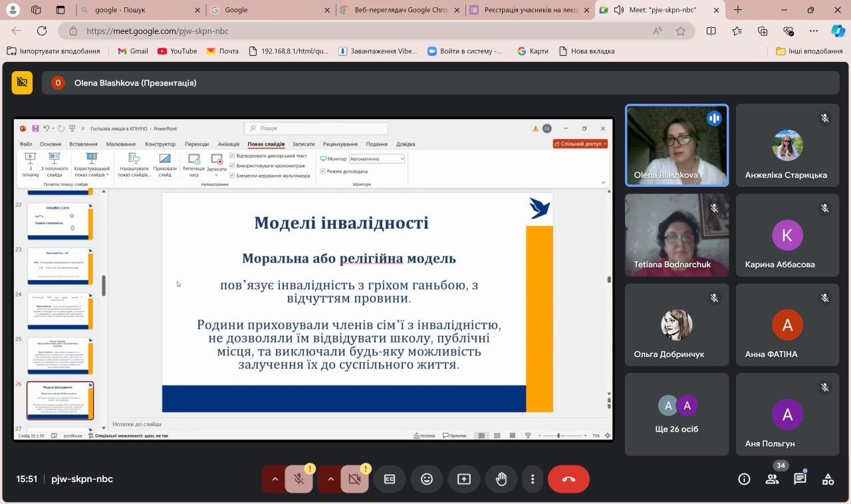
Task: Unmute the microphone button
Action: (299, 479)
